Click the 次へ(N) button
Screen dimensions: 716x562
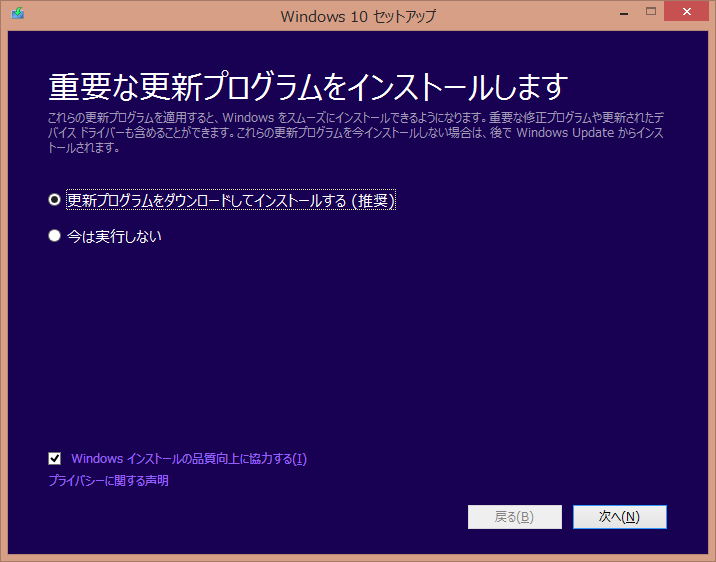620,517
